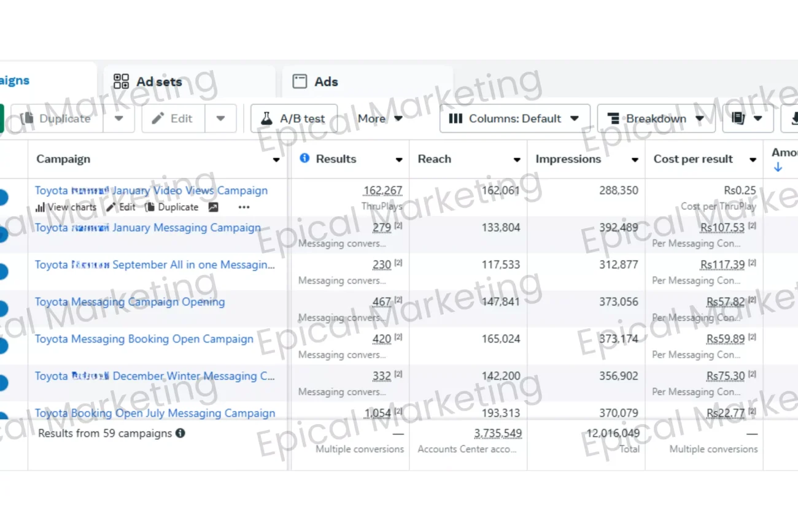Click the Rs57.82 cost per result value
The image size is (798, 532).
(726, 302)
